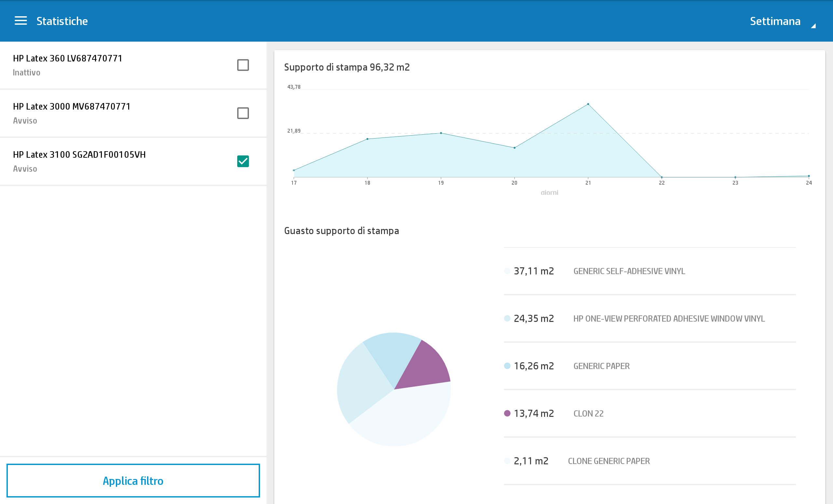The image size is (833, 504).
Task: Open the hamburger navigation menu
Action: click(x=20, y=21)
